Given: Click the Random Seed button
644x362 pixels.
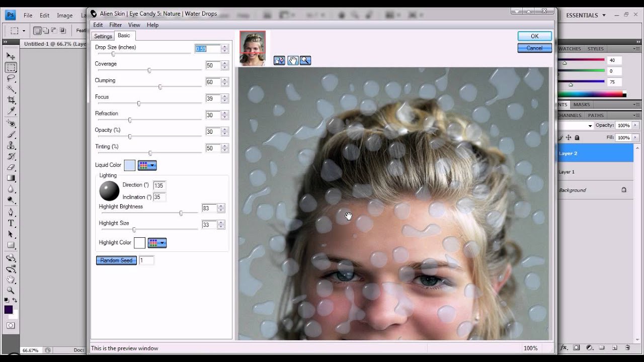Looking at the screenshot, I should click(116, 260).
